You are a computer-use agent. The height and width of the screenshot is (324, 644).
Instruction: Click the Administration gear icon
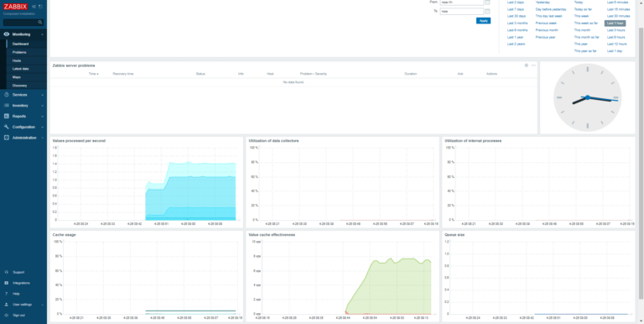(x=7, y=138)
